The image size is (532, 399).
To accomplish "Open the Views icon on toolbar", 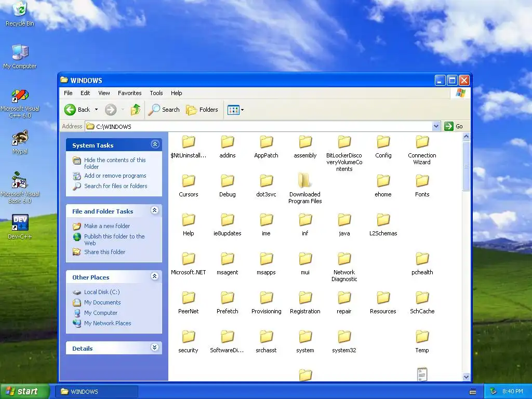I will [233, 110].
